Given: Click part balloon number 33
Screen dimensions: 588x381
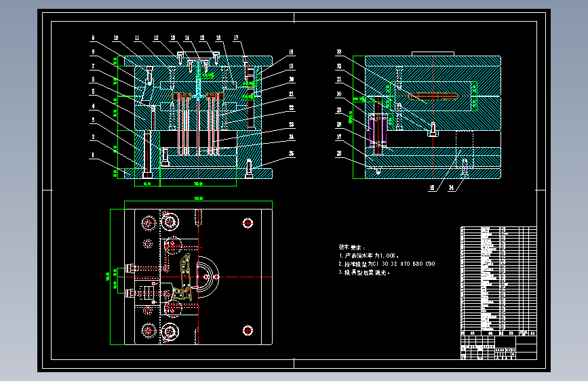Looking at the screenshot, I should coord(339,52).
